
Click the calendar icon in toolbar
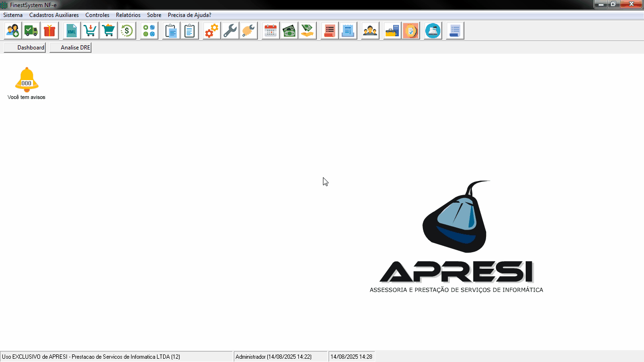click(271, 31)
